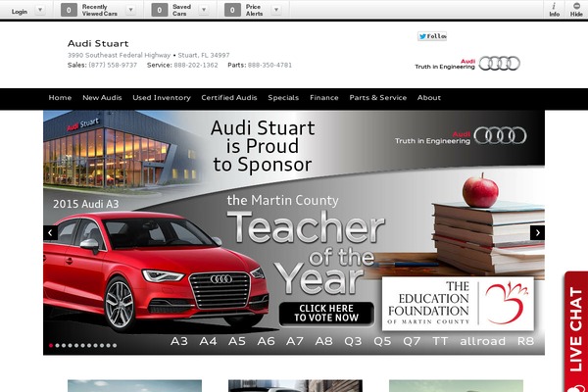Select the second carousel dot
Image resolution: width=588 pixels, height=392 pixels.
pyautogui.click(x=58, y=346)
